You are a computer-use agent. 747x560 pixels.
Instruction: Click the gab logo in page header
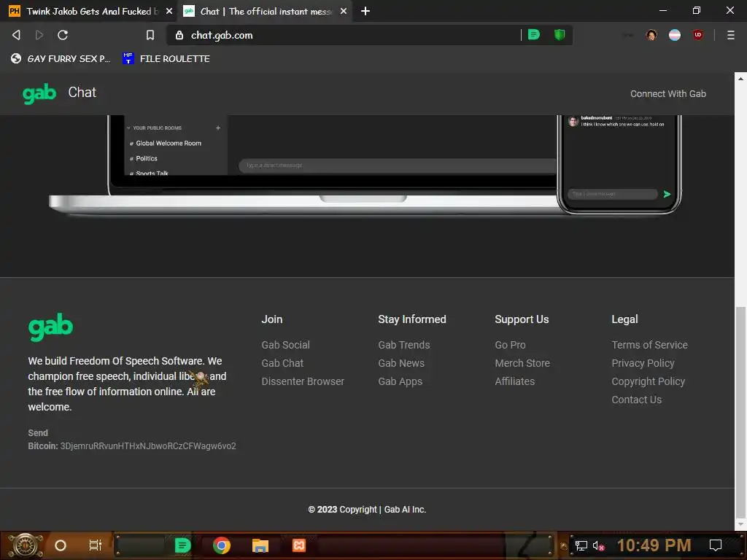point(39,93)
